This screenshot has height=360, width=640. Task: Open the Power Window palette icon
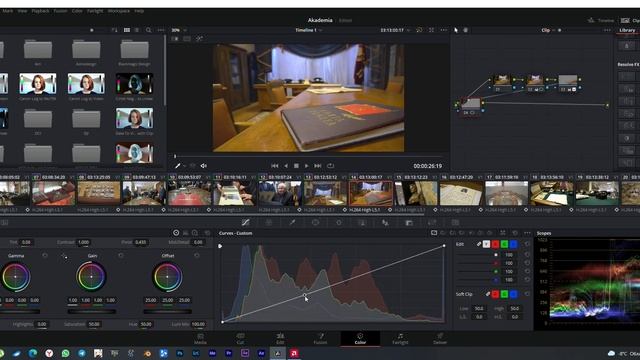pos(316,222)
